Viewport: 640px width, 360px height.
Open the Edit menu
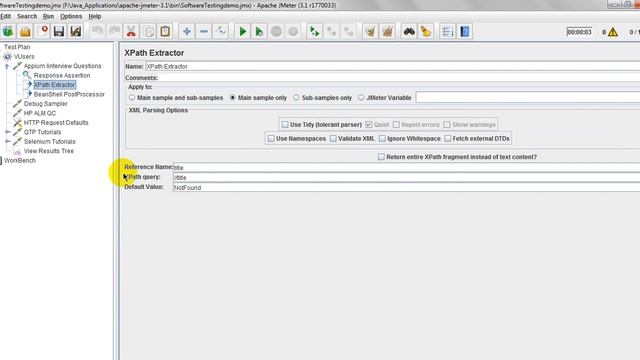tap(5, 16)
